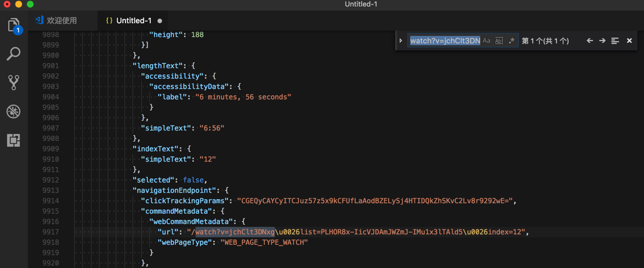Click the JSON braces icon on Untitled-1 tab
This screenshot has height=268, width=644.
(x=109, y=20)
